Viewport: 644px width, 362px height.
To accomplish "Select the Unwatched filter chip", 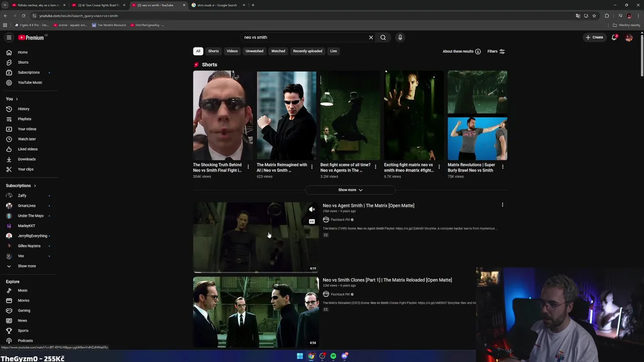I will [x=254, y=51].
